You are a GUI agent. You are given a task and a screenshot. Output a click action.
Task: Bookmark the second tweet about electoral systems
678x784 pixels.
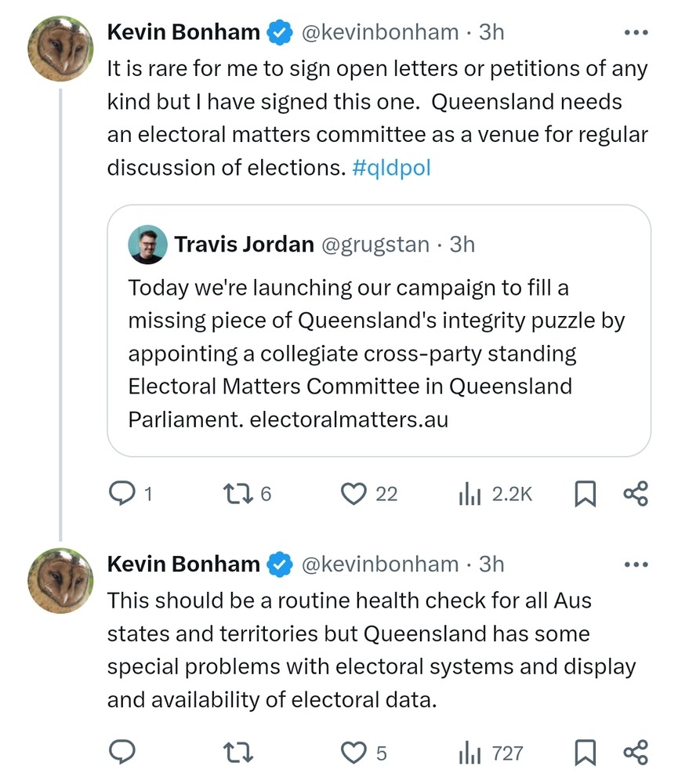coord(585,753)
